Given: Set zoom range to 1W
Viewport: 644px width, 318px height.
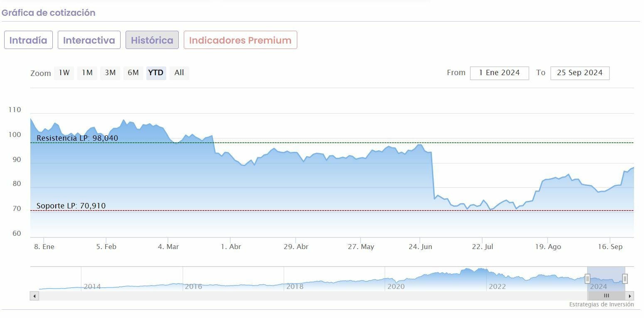Looking at the screenshot, I should pos(64,73).
